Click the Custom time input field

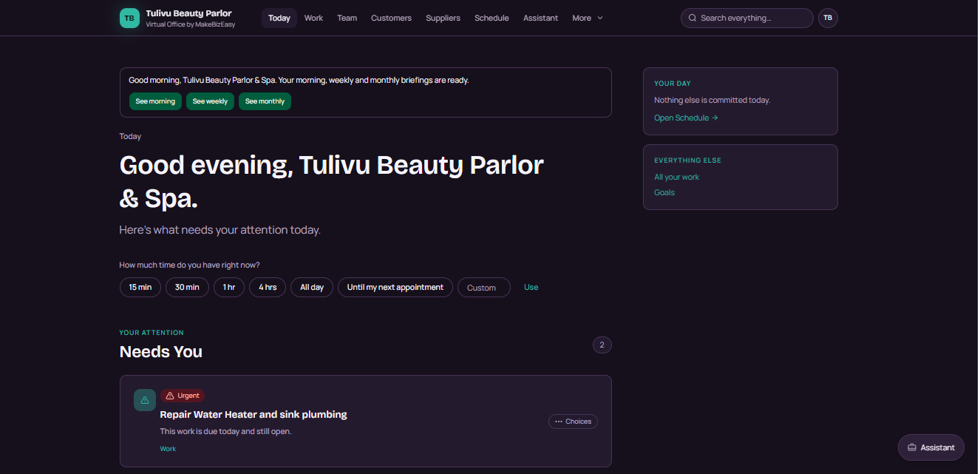[484, 288]
